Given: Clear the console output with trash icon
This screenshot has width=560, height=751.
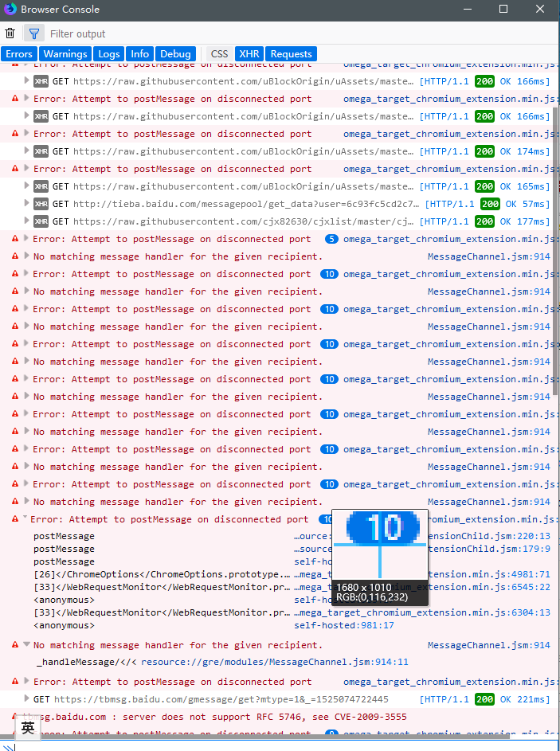Looking at the screenshot, I should (10, 33).
